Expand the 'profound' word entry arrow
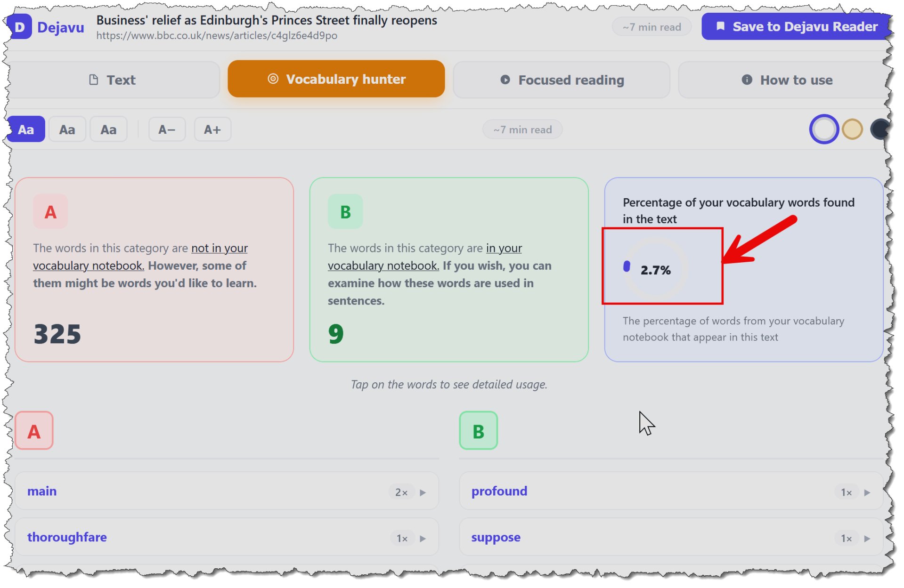The image size is (904, 588). coord(867,492)
